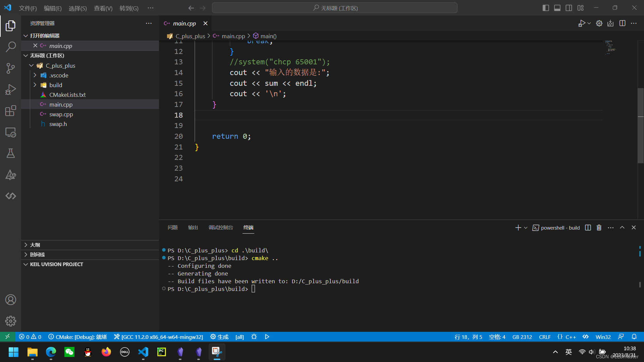Split the terminal panel
The height and width of the screenshot is (362, 644).
point(588,228)
